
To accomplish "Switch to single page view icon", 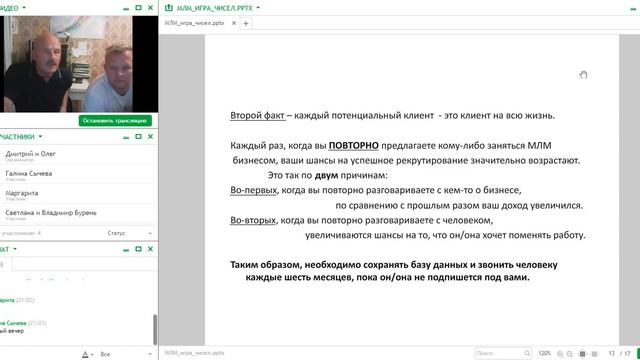I will pyautogui.click(x=582, y=354).
